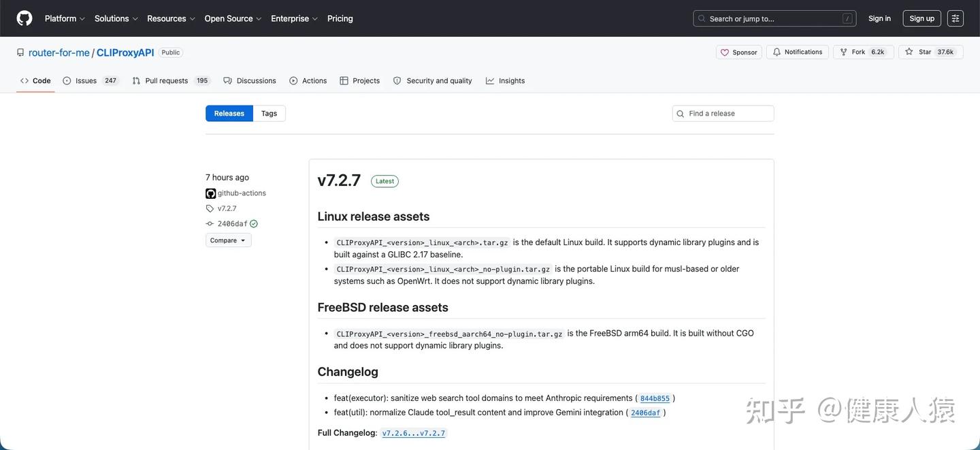Click the no-plugin linux tar.gz filename text
Image resolution: width=980 pixels, height=450 pixels.
tap(443, 270)
